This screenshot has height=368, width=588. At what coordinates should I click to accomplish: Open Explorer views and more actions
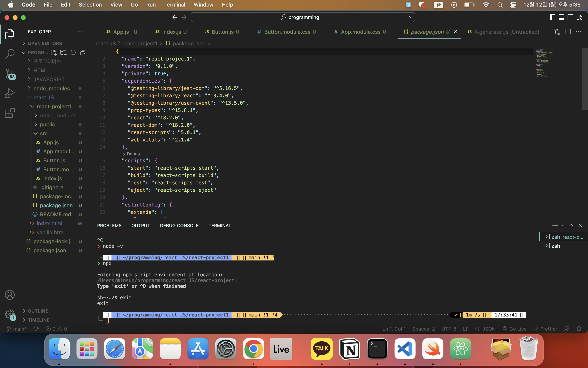coord(79,32)
